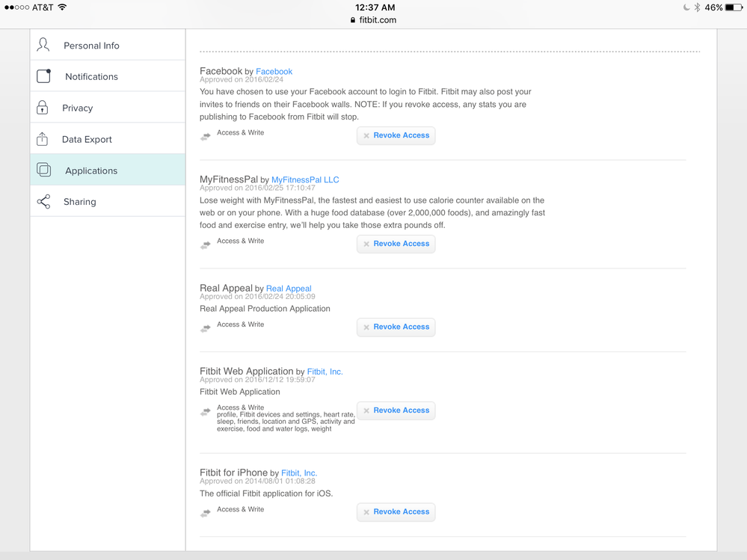Click Access & Write label under Real Appeal
The image size is (747, 560).
241,324
